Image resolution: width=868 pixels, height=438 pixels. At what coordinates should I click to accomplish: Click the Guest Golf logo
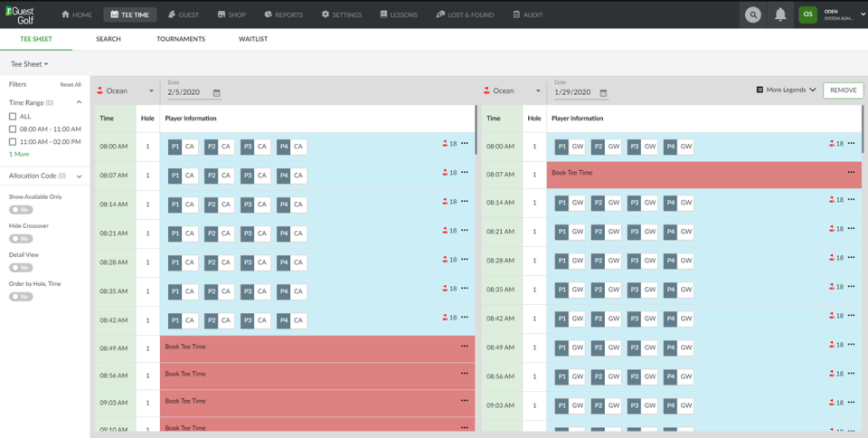point(19,14)
